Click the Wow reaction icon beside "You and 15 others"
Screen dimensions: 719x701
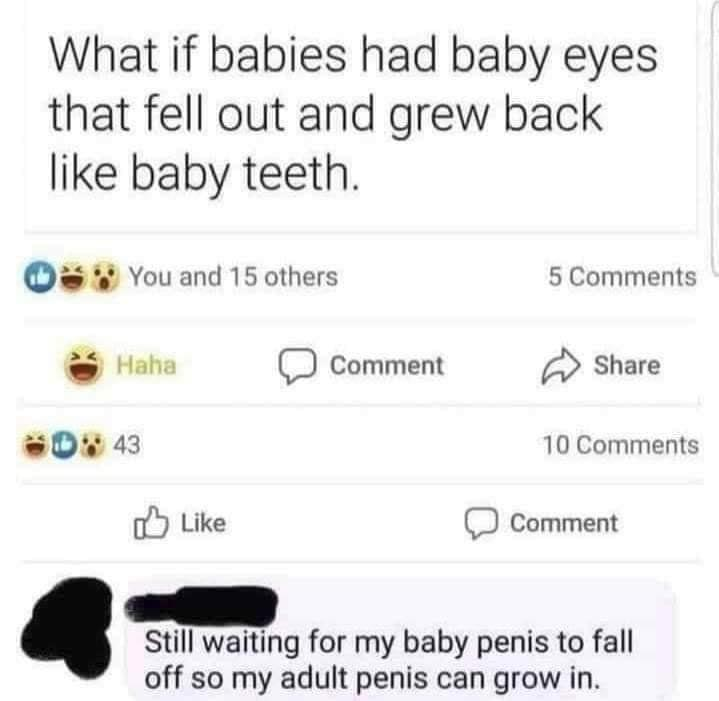(x=105, y=276)
